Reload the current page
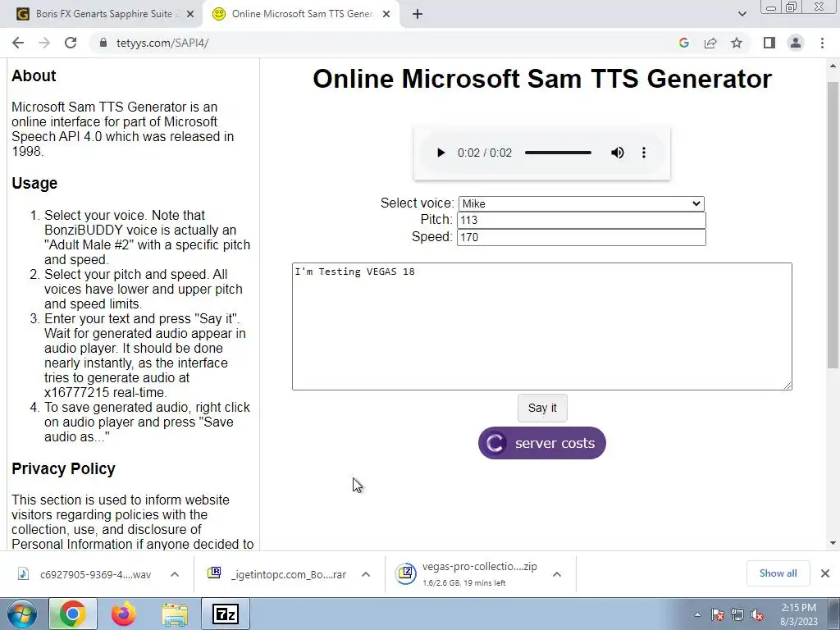The height and width of the screenshot is (630, 840). (x=71, y=43)
